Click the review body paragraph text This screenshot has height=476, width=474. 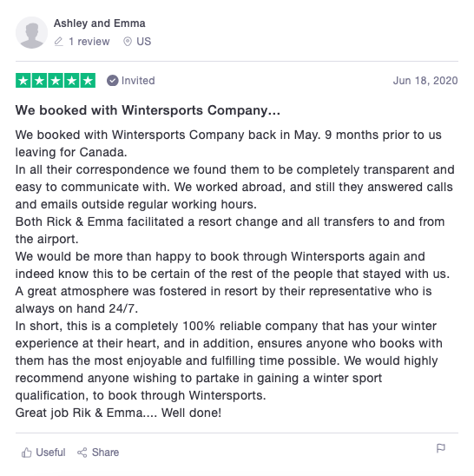click(x=235, y=274)
